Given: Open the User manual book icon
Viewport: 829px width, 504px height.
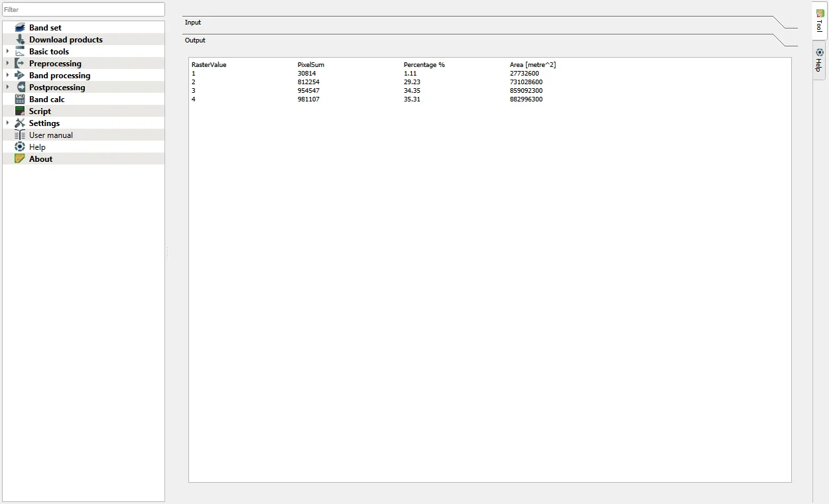Looking at the screenshot, I should click(x=20, y=135).
